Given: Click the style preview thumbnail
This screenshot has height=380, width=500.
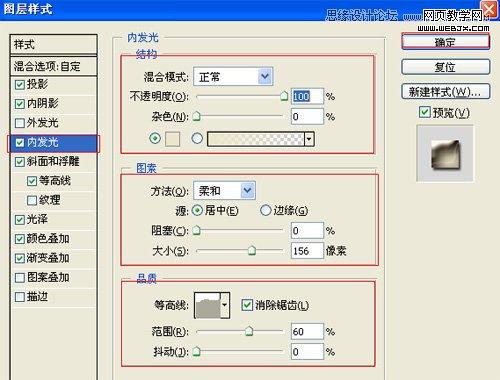Looking at the screenshot, I should coord(445,154).
